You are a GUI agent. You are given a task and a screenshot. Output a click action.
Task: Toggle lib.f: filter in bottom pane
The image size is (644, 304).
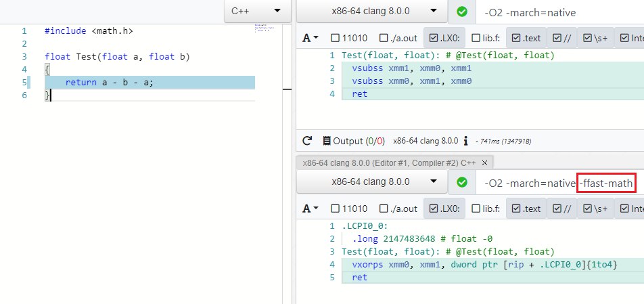tap(486, 209)
